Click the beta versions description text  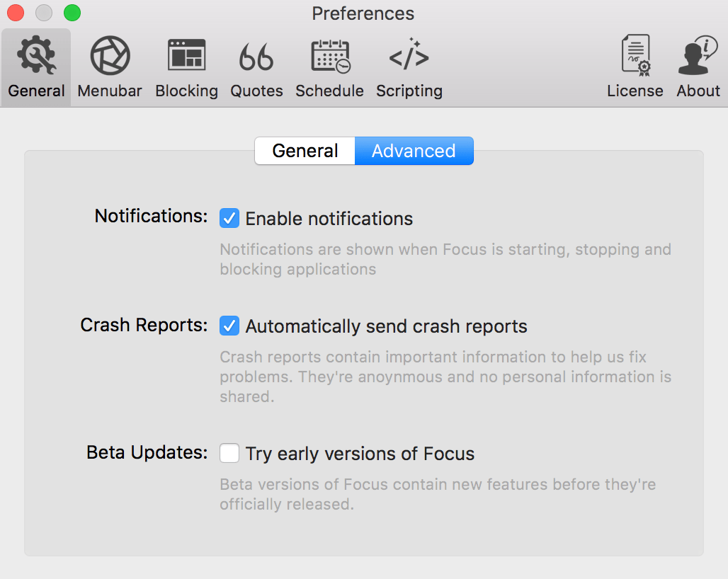(x=438, y=494)
